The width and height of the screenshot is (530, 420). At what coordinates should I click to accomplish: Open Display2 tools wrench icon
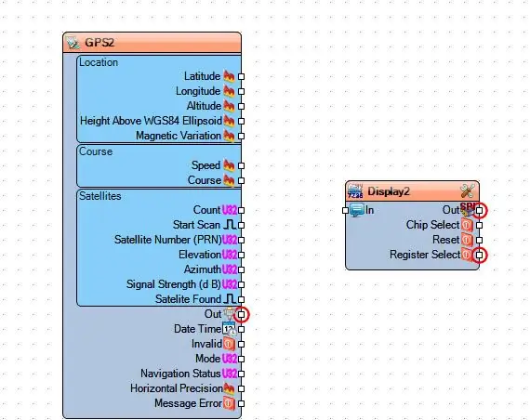coord(468,191)
